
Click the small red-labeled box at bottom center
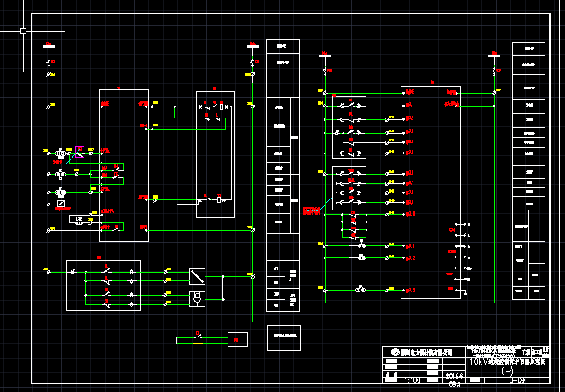point(237,340)
